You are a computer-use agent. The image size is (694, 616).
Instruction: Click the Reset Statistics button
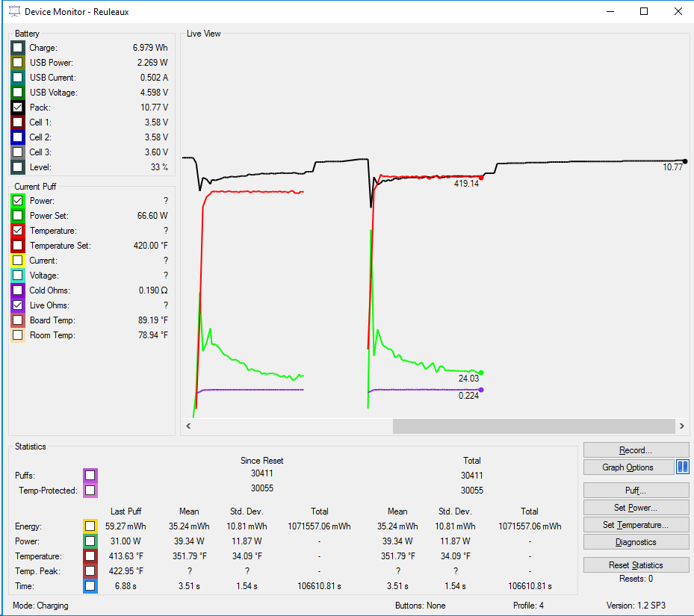(636, 565)
